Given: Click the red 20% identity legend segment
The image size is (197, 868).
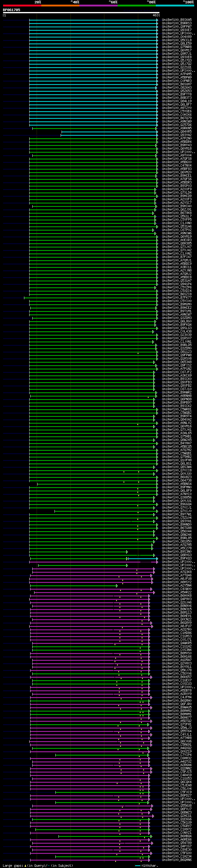Looking at the screenshot, I should pos(22,6).
